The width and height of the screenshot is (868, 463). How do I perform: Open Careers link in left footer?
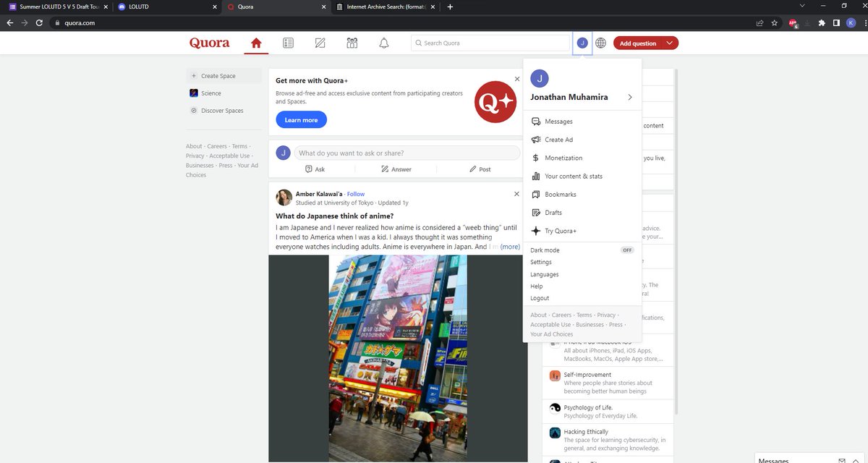point(217,146)
